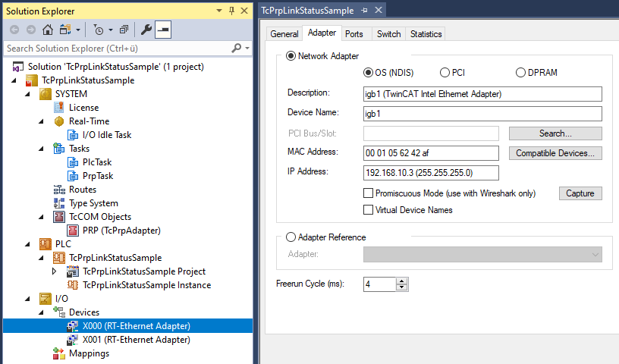Switch to the Adapter tab
The height and width of the screenshot is (364, 619).
[322, 33]
